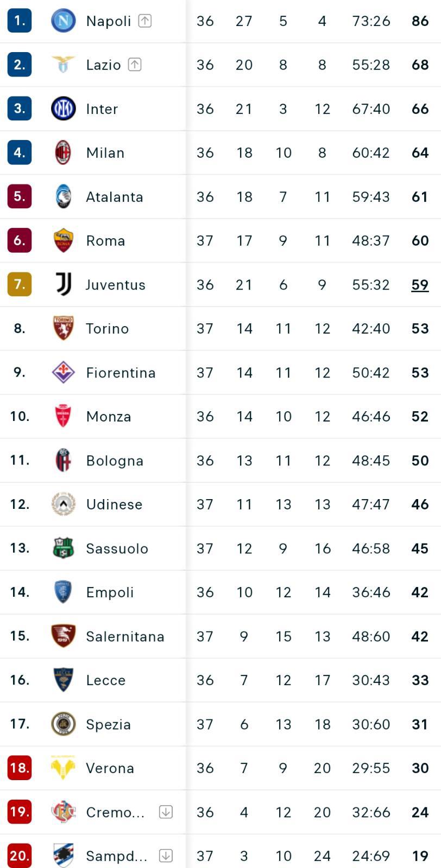The image size is (441, 868).
Task: Tap the Fiorentina purple crest
Action: [63, 372]
